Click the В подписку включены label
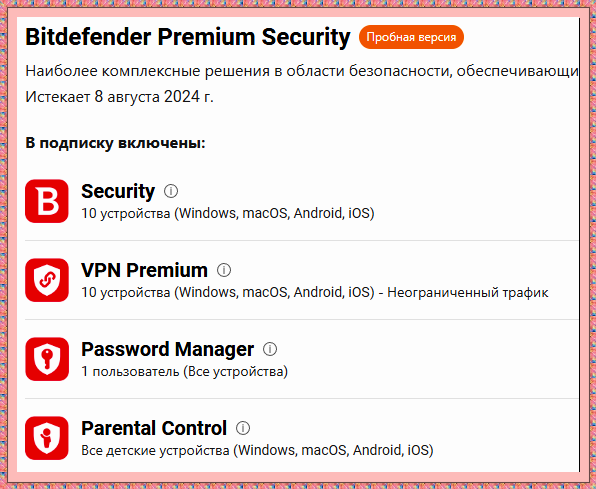 (x=115, y=143)
